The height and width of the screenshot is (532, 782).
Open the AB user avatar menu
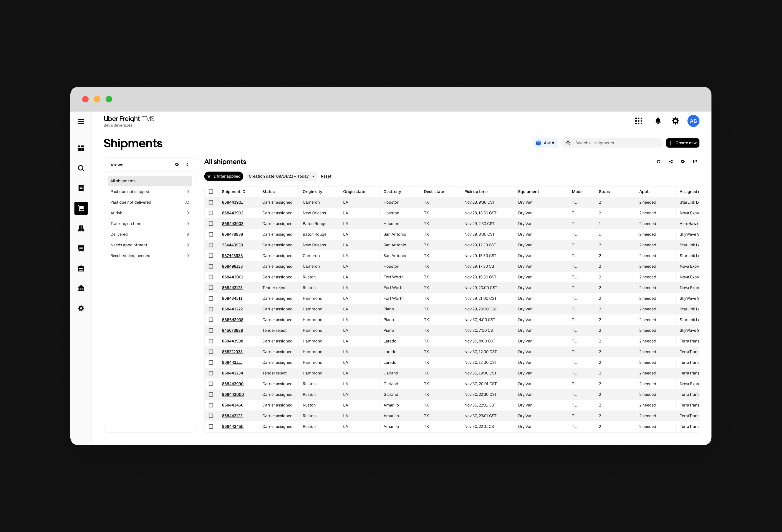[x=693, y=121]
